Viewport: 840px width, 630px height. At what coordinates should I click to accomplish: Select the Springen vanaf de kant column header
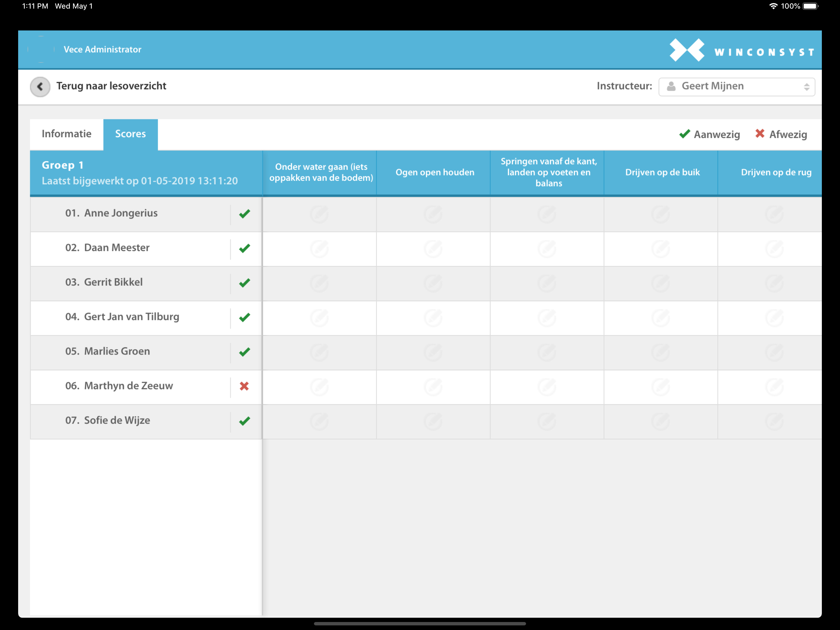click(x=547, y=173)
